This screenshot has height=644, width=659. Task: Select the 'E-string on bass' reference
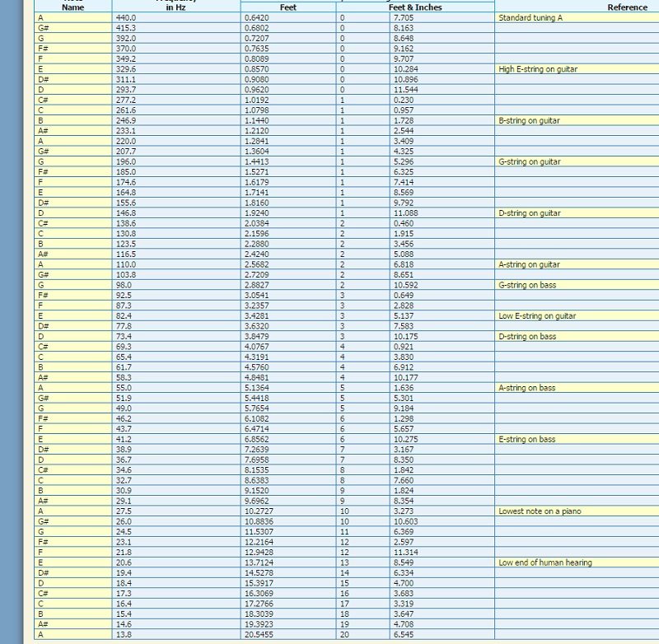tap(577, 440)
